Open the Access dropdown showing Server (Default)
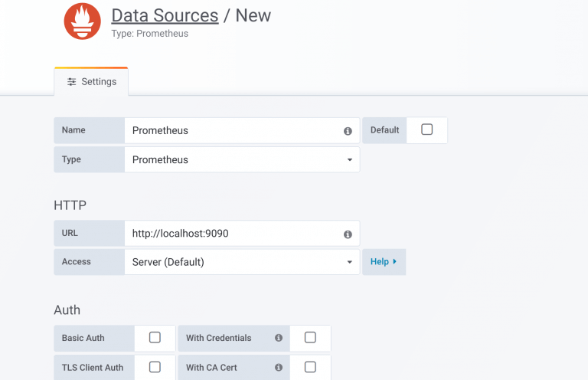The width and height of the screenshot is (588, 380). (242, 262)
